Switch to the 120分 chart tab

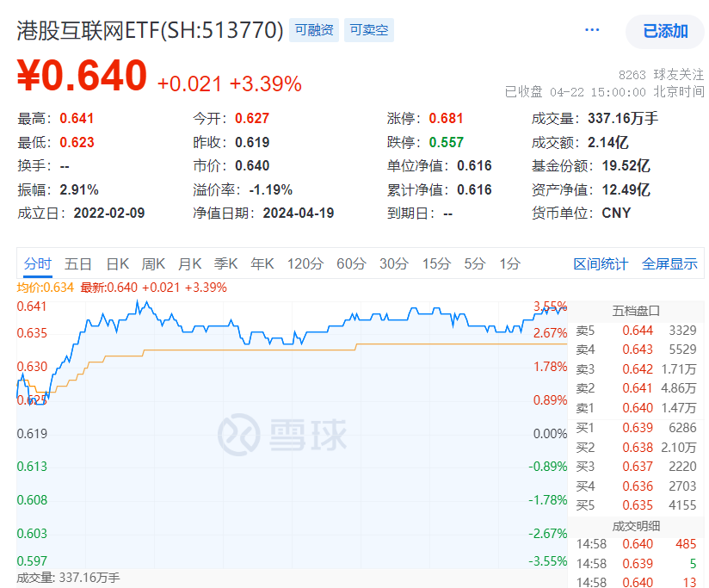coord(305,263)
